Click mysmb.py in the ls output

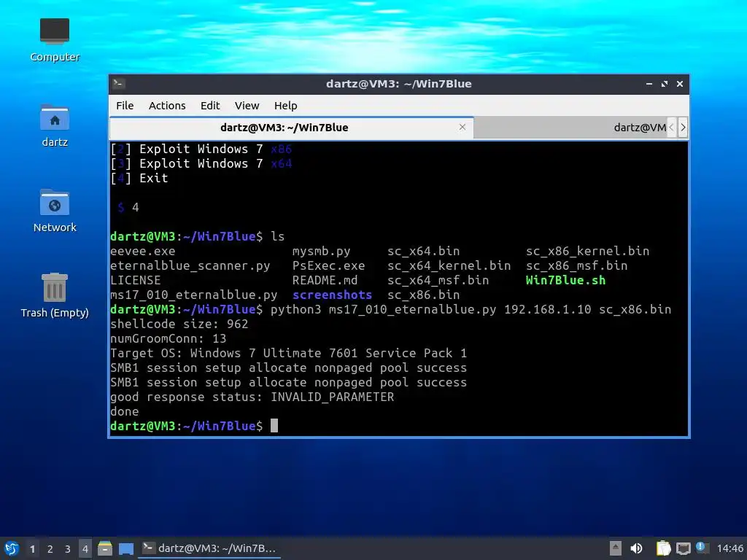tap(321, 251)
